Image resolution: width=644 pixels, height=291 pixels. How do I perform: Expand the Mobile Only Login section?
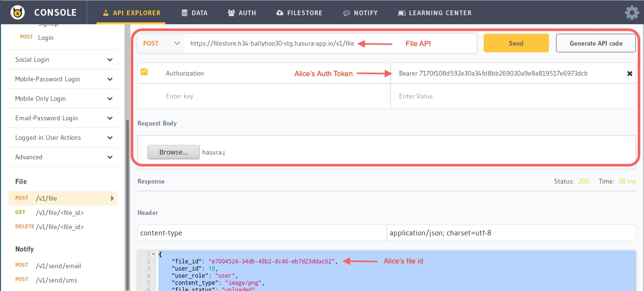click(63, 99)
